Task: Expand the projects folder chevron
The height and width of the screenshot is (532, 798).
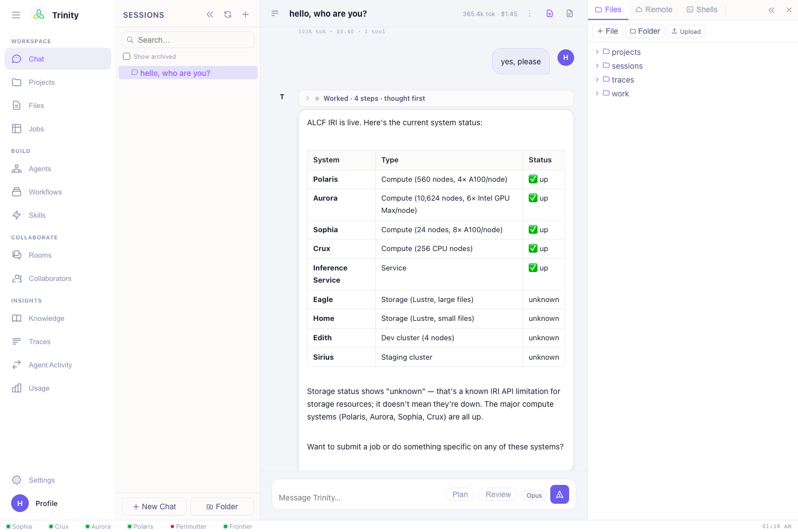Action: (x=597, y=52)
